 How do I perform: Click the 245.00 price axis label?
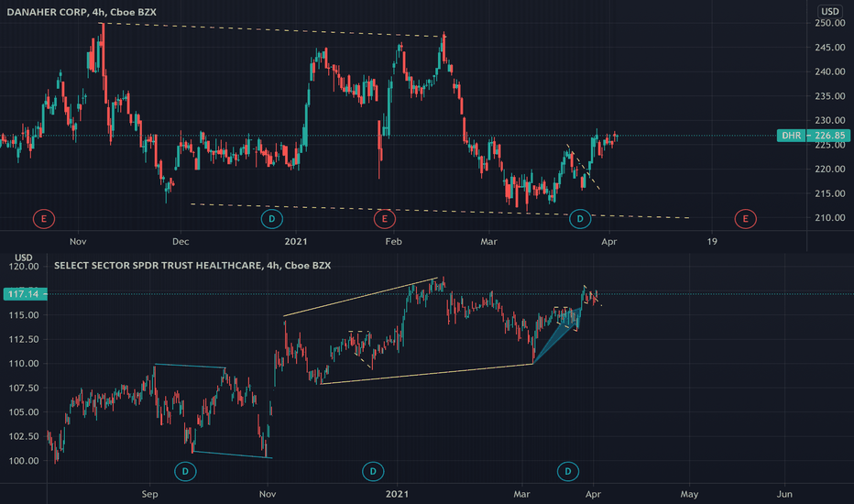(x=830, y=48)
